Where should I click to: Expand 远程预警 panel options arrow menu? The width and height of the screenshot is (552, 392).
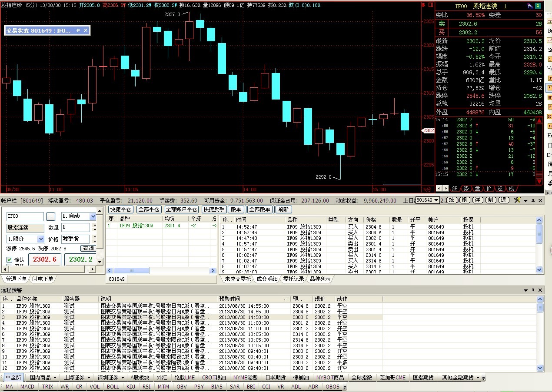pyautogui.click(x=525, y=290)
